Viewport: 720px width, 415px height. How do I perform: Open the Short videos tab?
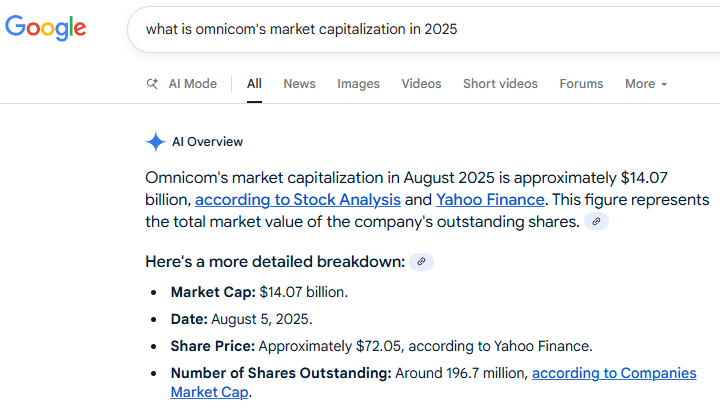pyautogui.click(x=500, y=84)
